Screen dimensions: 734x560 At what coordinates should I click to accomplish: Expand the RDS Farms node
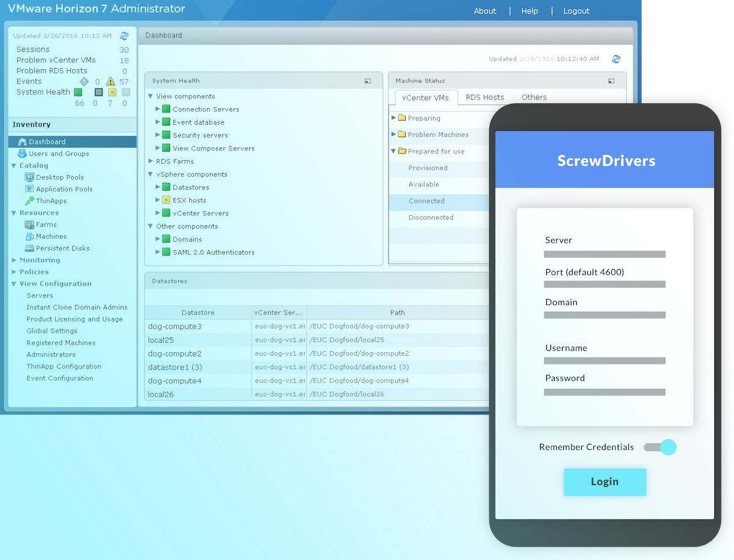tap(150, 161)
